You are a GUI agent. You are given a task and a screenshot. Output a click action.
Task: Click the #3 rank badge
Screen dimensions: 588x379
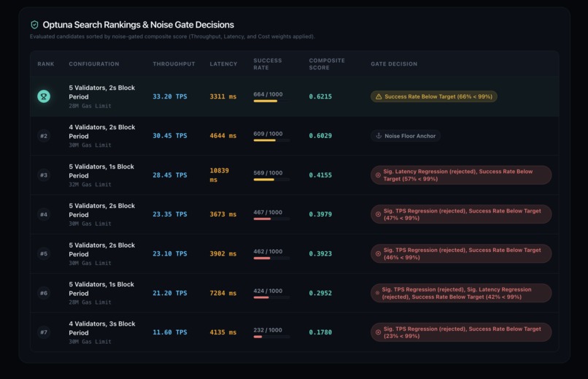coord(44,175)
